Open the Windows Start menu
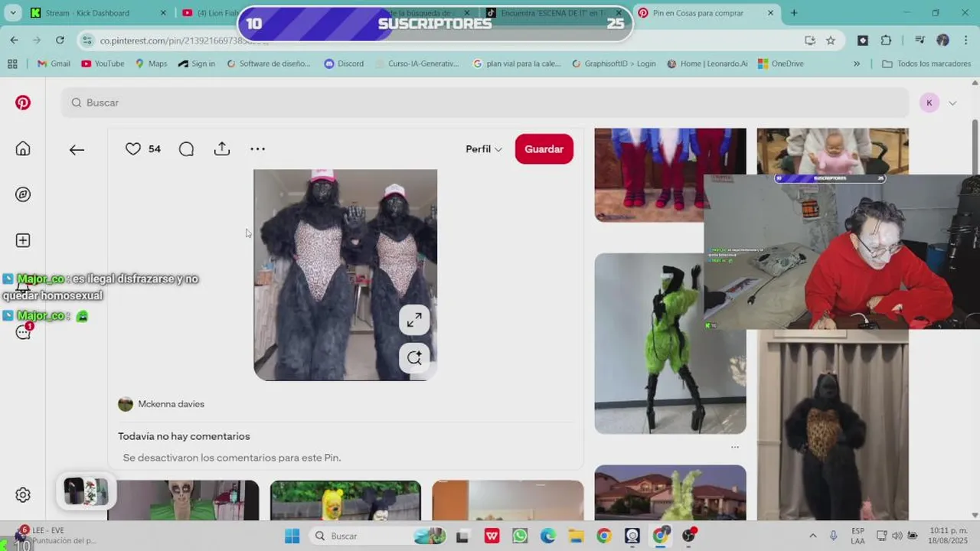The image size is (980, 551). point(292,536)
